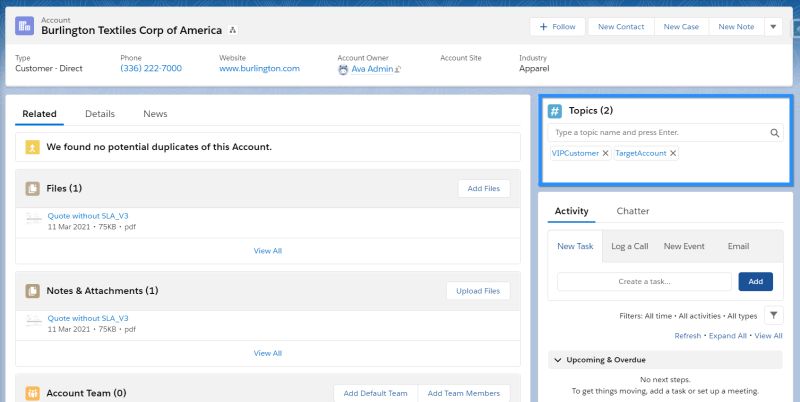
Task: View the account hierarchy icon
Action: tap(233, 31)
